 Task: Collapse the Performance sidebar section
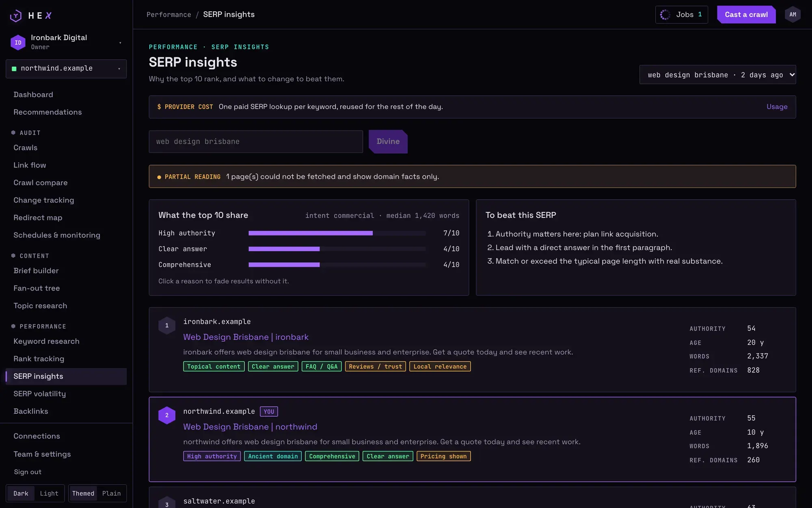[x=39, y=327]
